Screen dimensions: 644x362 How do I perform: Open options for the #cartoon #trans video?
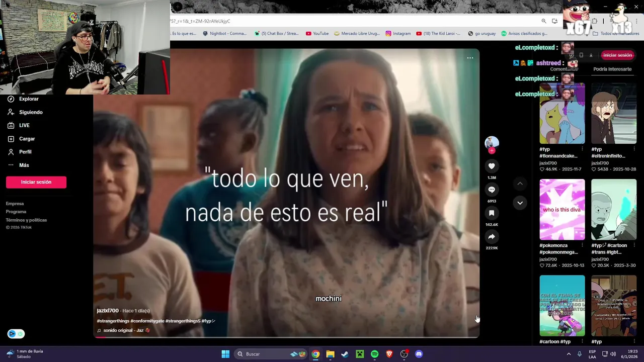pos(634,245)
